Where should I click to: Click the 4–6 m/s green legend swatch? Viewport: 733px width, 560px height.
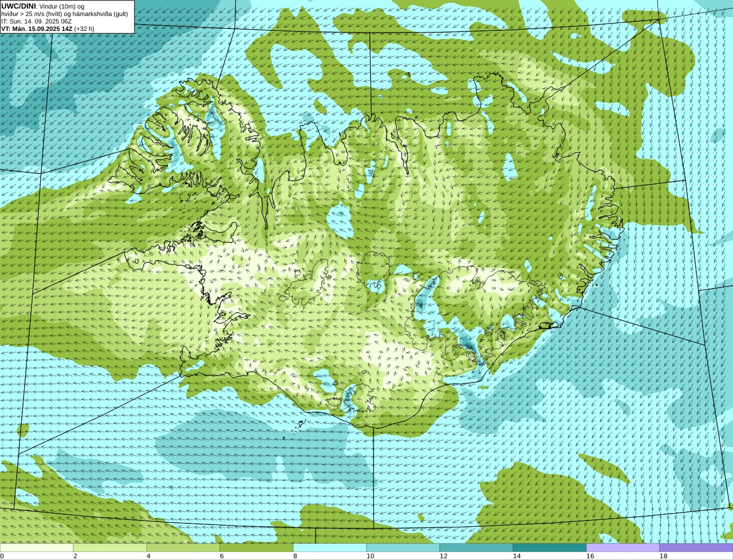tap(183, 547)
